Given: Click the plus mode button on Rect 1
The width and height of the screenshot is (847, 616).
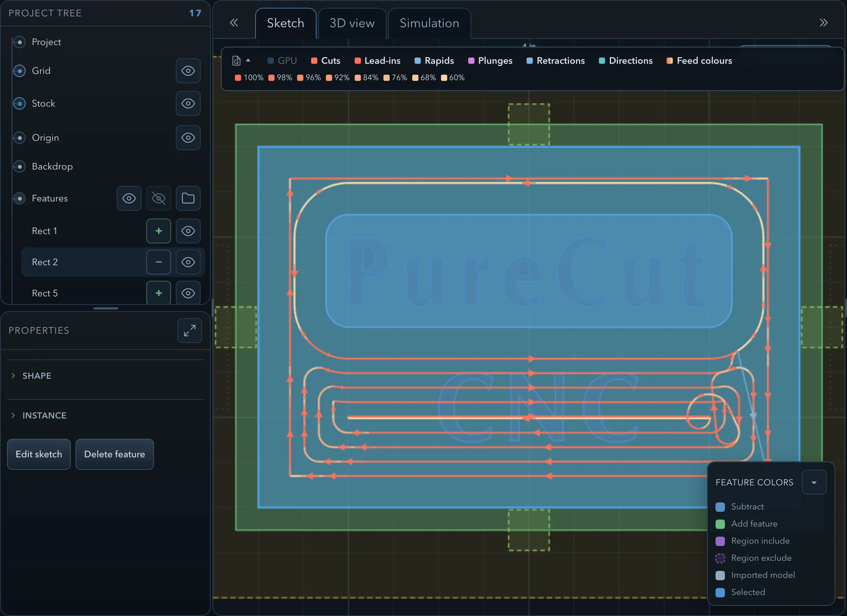Looking at the screenshot, I should pyautogui.click(x=159, y=231).
